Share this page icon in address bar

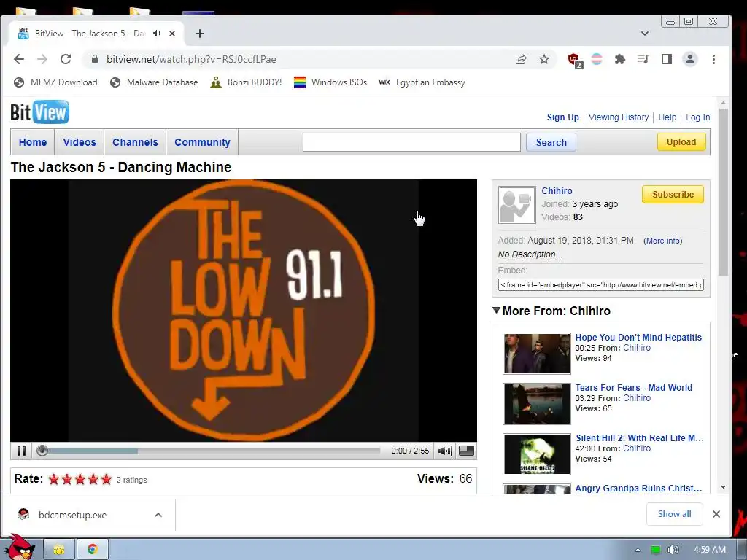tap(521, 59)
